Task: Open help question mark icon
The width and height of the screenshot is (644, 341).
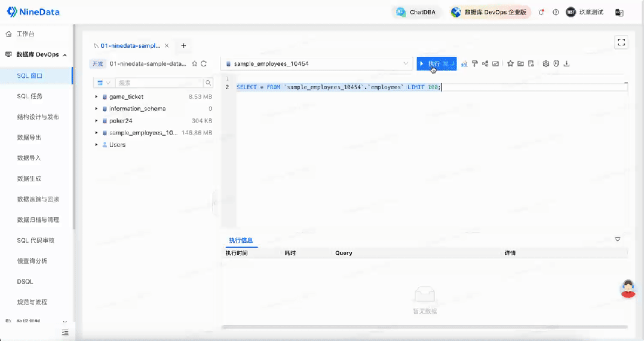Action: click(556, 13)
